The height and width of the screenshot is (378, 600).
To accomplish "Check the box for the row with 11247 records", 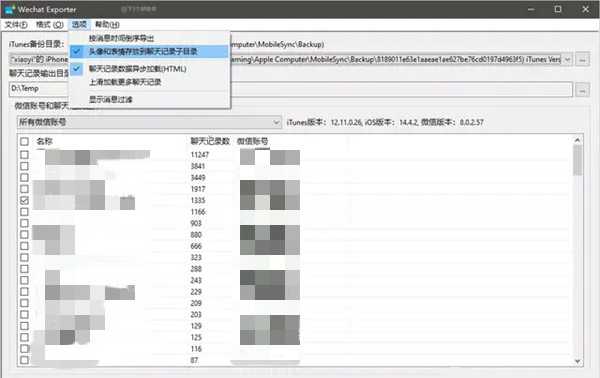I will [24, 155].
